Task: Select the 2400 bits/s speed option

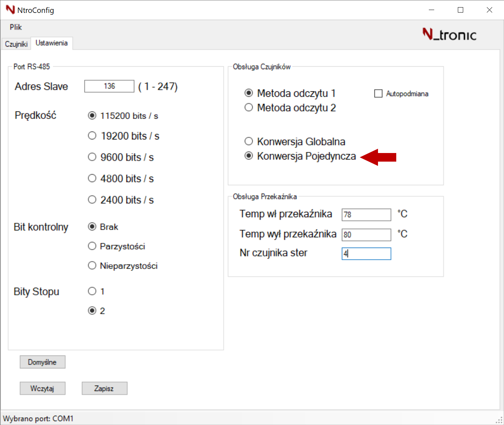Action: (92, 199)
